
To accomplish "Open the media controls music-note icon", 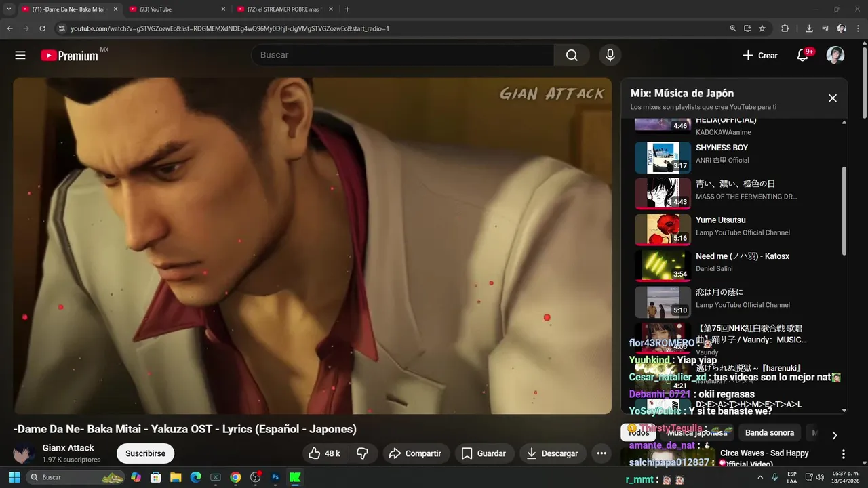I will click(825, 28).
